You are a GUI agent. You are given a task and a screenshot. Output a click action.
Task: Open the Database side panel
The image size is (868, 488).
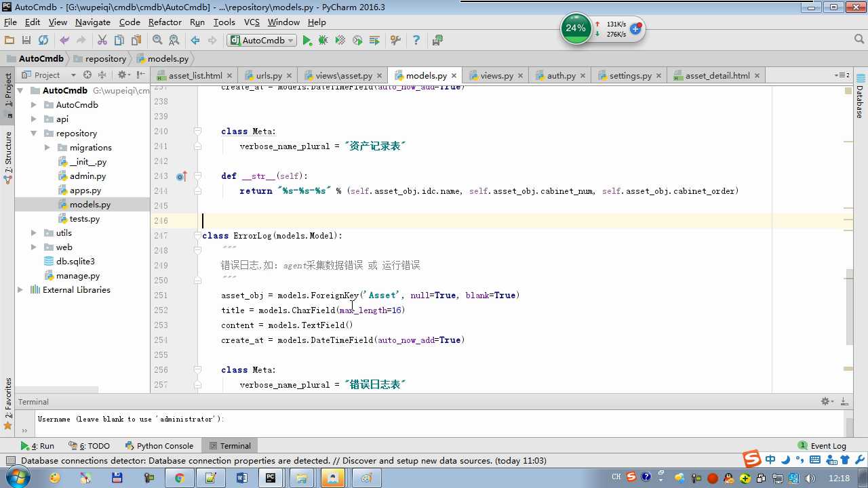(x=860, y=96)
